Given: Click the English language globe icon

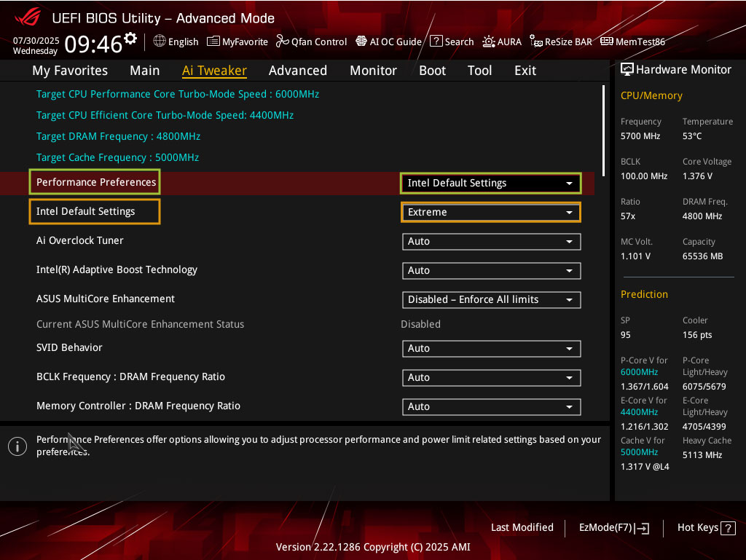Looking at the screenshot, I should click(160, 42).
